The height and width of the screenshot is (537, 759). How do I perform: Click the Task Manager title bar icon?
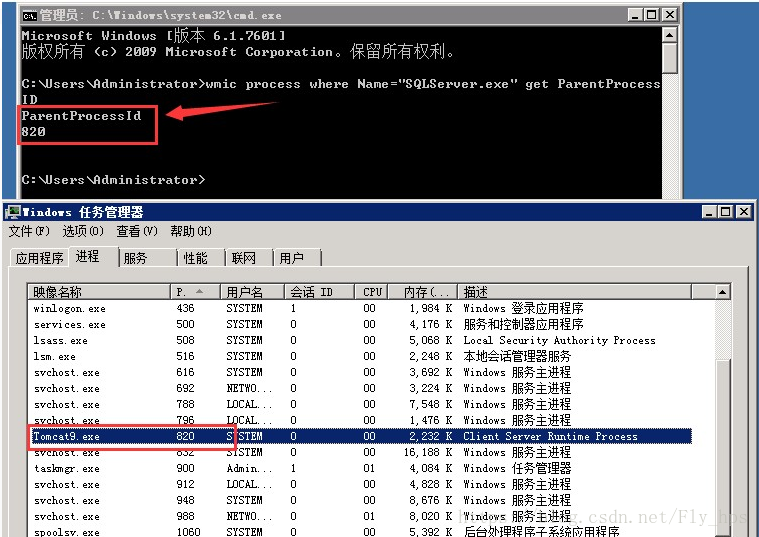pyautogui.click(x=13, y=212)
